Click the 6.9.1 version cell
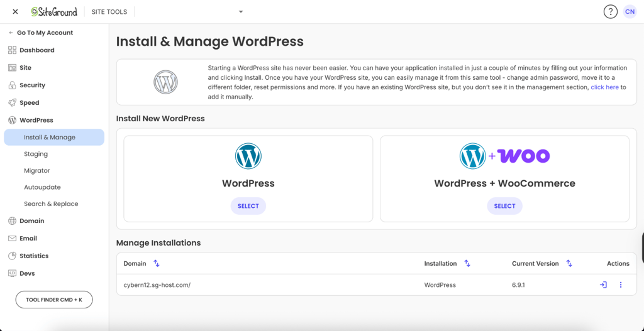This screenshot has height=331, width=644. [518, 285]
